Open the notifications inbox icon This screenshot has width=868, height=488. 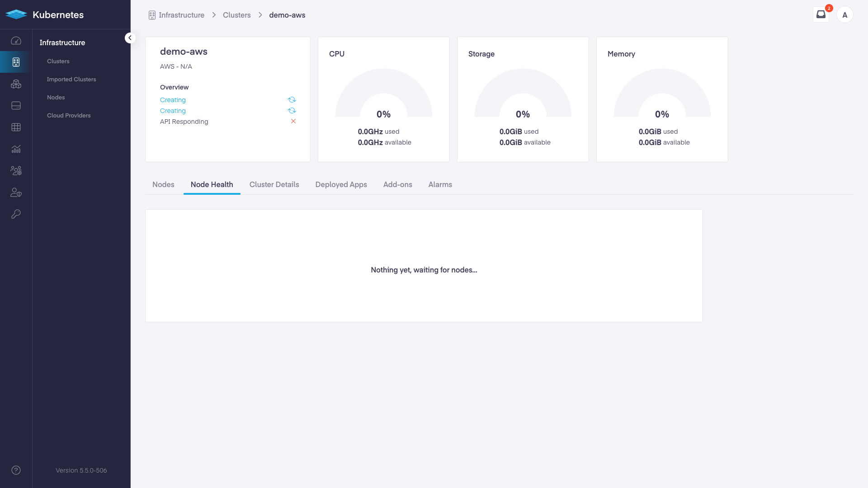point(821,14)
